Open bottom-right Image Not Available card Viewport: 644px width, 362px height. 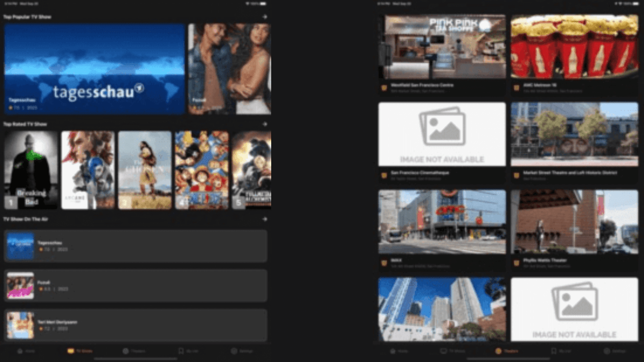[x=574, y=310]
